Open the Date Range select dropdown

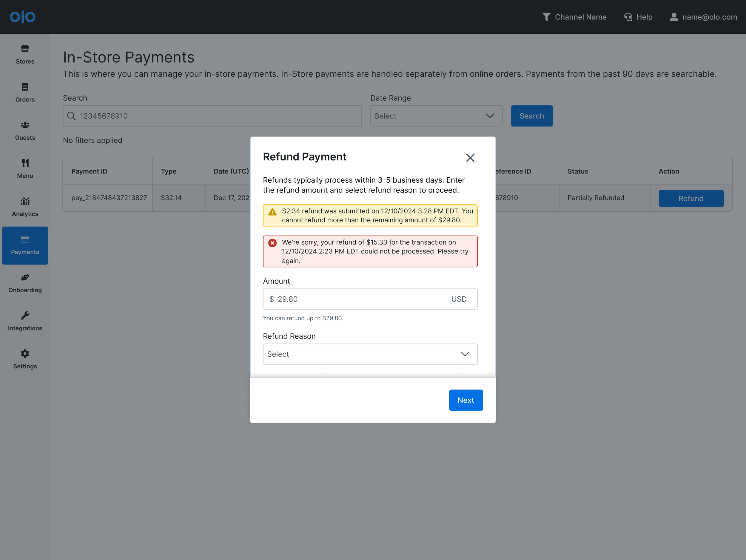click(x=436, y=116)
